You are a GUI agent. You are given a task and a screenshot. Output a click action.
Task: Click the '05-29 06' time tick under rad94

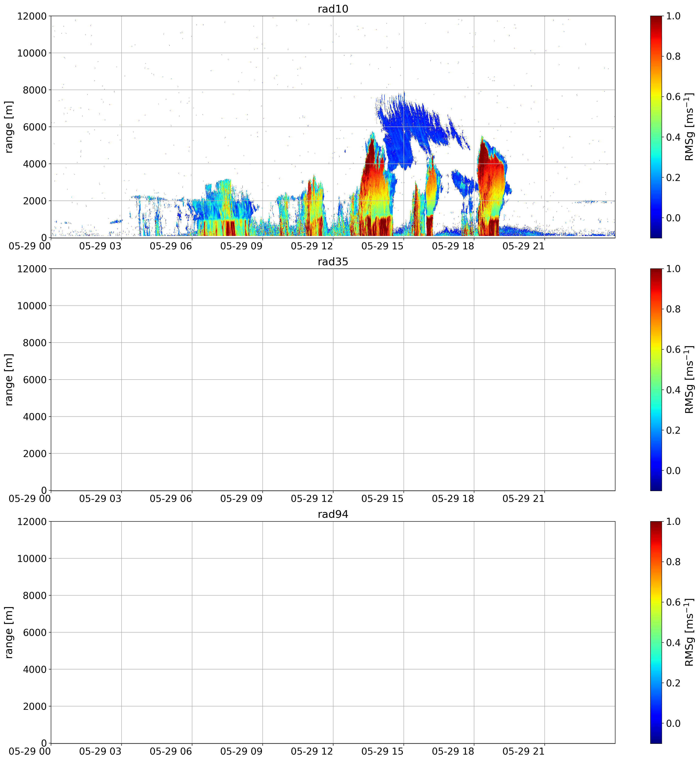(x=171, y=751)
